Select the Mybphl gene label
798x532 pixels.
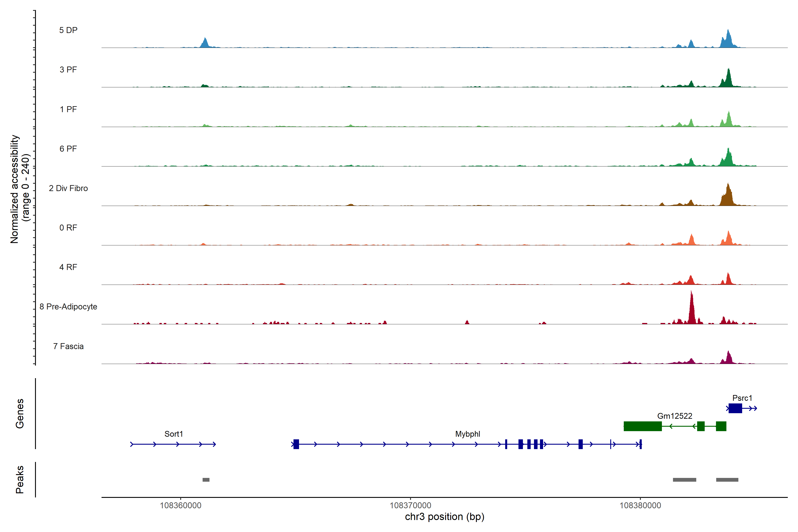coord(467,434)
